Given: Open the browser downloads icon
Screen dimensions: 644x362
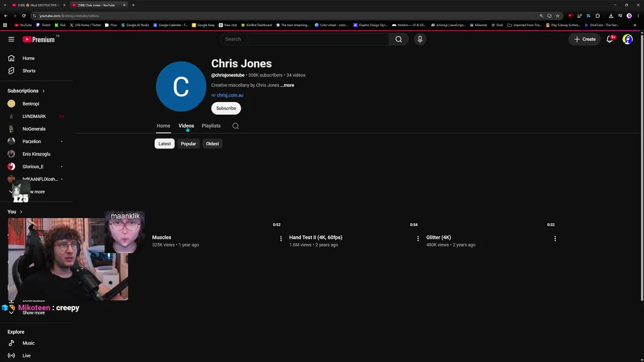Looking at the screenshot, I should pyautogui.click(x=611, y=16).
